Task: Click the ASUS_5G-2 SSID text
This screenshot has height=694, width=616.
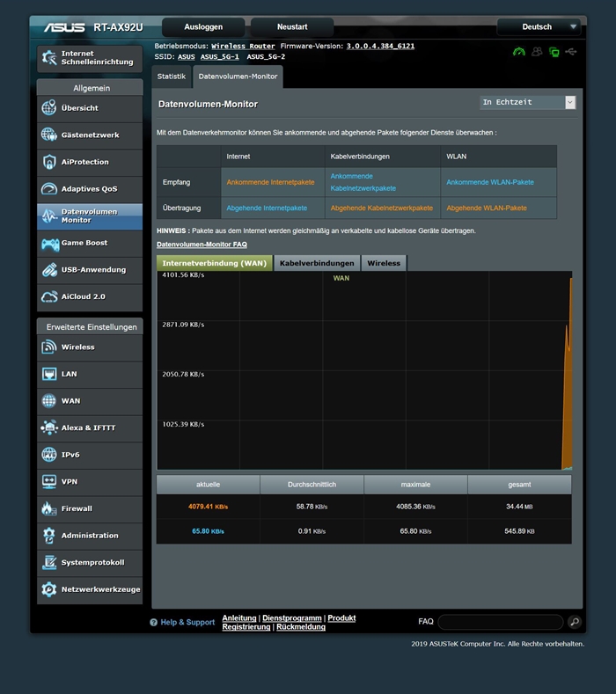Action: tap(266, 56)
